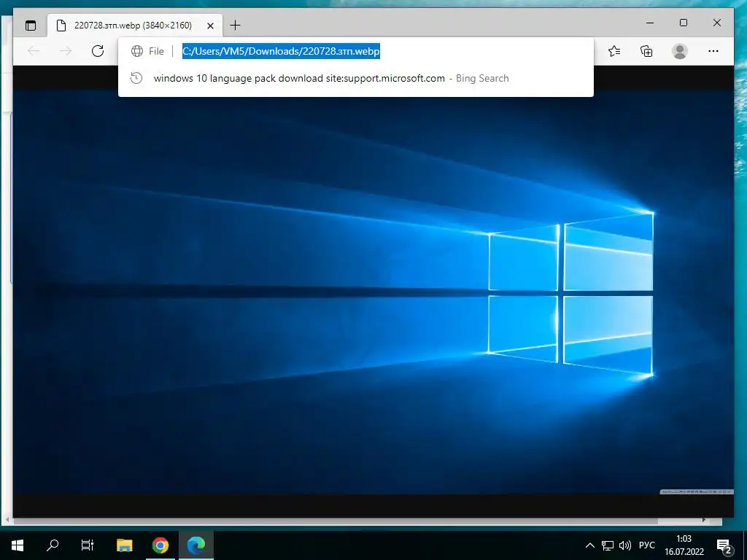The height and width of the screenshot is (560, 747).
Task: Open Edge Settings and more menu
Action: [x=713, y=51]
